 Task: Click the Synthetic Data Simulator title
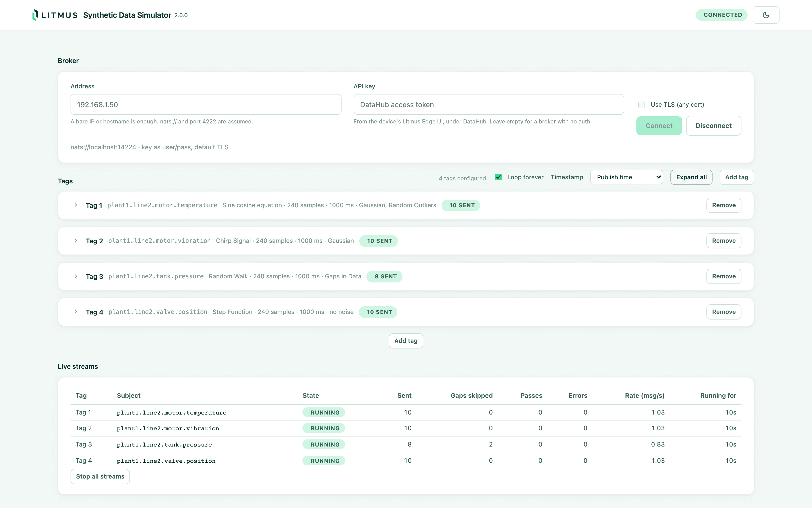tap(127, 15)
